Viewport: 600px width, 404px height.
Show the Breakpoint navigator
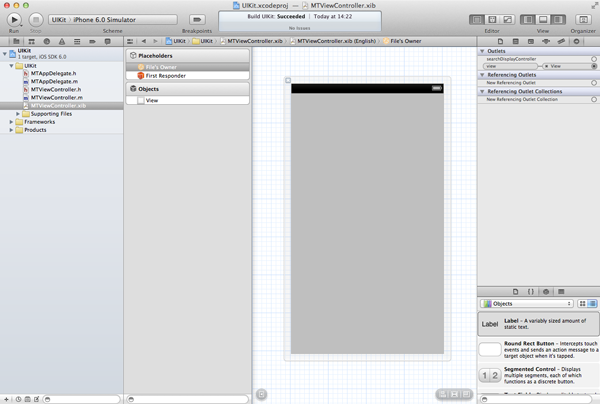click(92, 41)
